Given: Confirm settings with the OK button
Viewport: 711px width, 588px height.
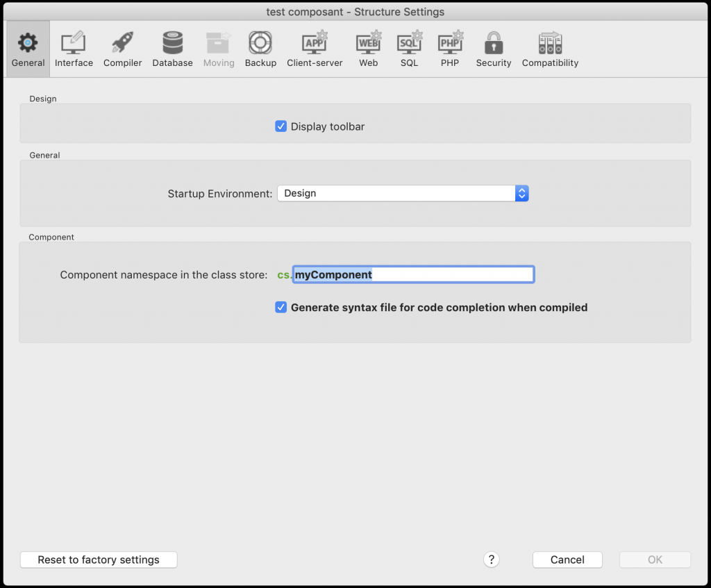Looking at the screenshot, I should pos(655,560).
